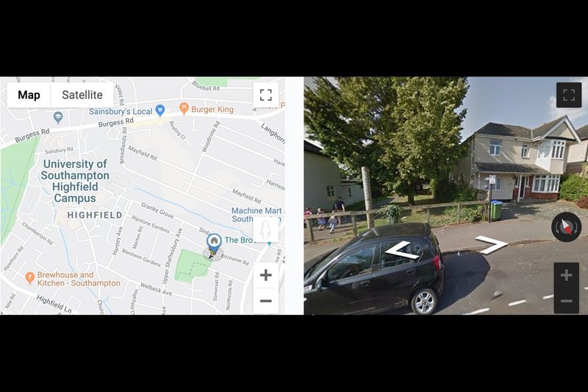Viewport: 588px width, 392px height.
Task: Switch to Satellite view
Action: pyautogui.click(x=82, y=95)
